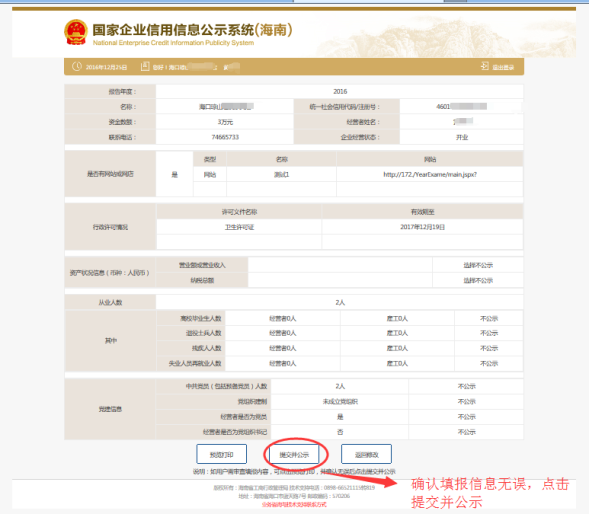
Task: Click 选择不公示 in the 营业额或营业收入 row
Action: coord(478,265)
